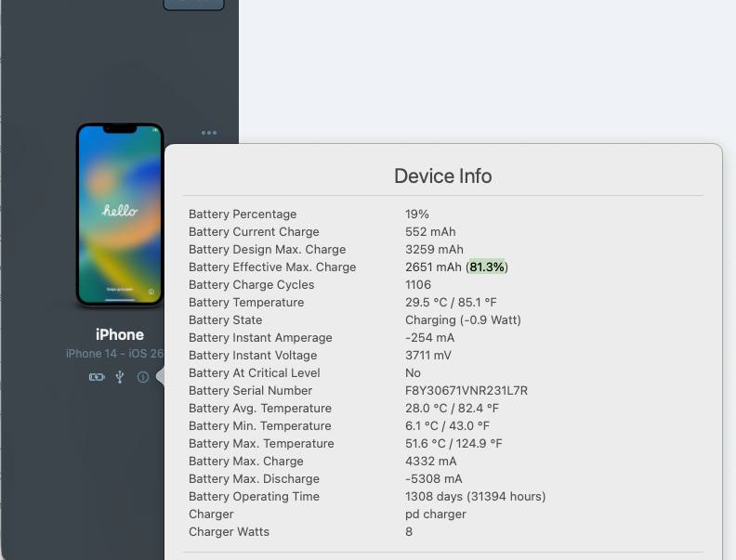
Task: Click the 6.1 °C / 43.0 °F minimum temperature
Action: 447,426
